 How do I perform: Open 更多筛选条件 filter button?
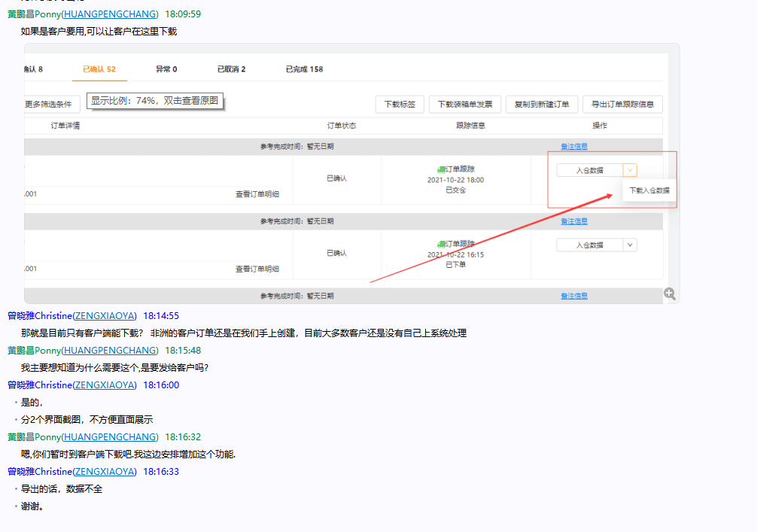coord(51,105)
